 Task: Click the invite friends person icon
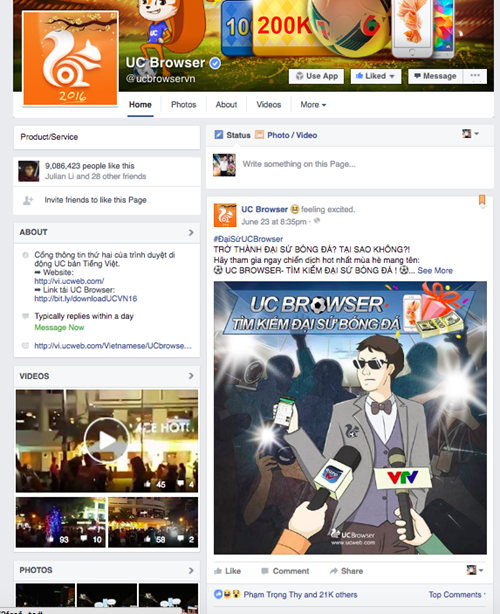[28, 200]
